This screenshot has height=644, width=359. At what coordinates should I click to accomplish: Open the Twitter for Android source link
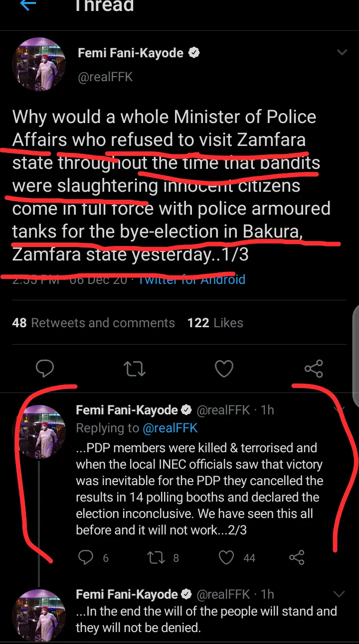pos(192,279)
